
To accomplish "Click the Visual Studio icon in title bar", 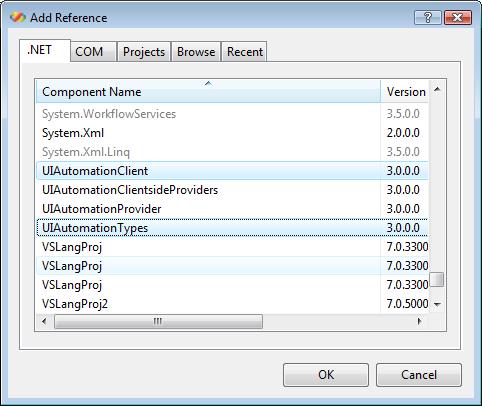I will coord(17,17).
